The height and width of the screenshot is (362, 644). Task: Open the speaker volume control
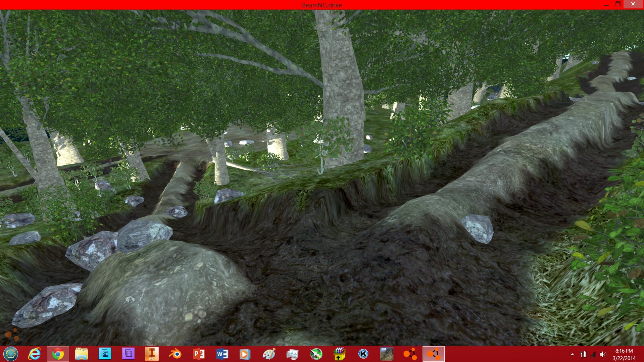pyautogui.click(x=603, y=354)
